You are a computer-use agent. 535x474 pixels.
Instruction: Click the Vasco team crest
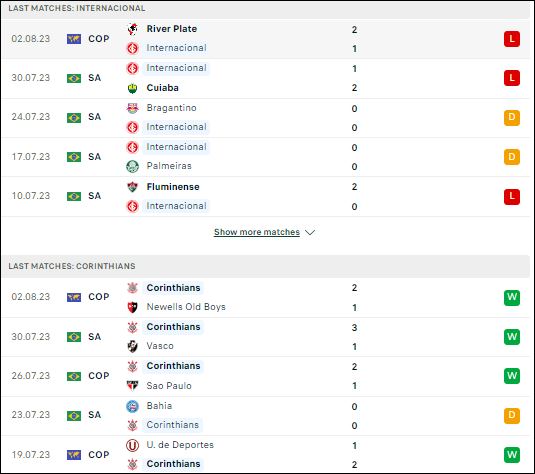pos(132,346)
